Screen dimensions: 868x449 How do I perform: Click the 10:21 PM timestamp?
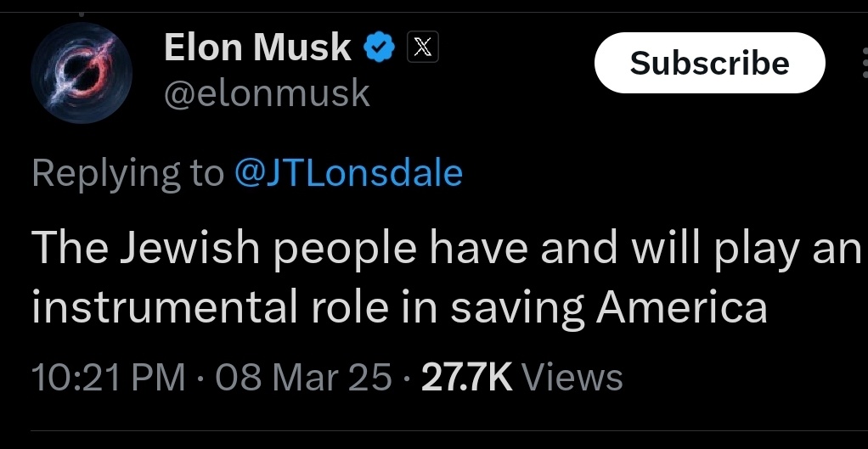[109, 378]
